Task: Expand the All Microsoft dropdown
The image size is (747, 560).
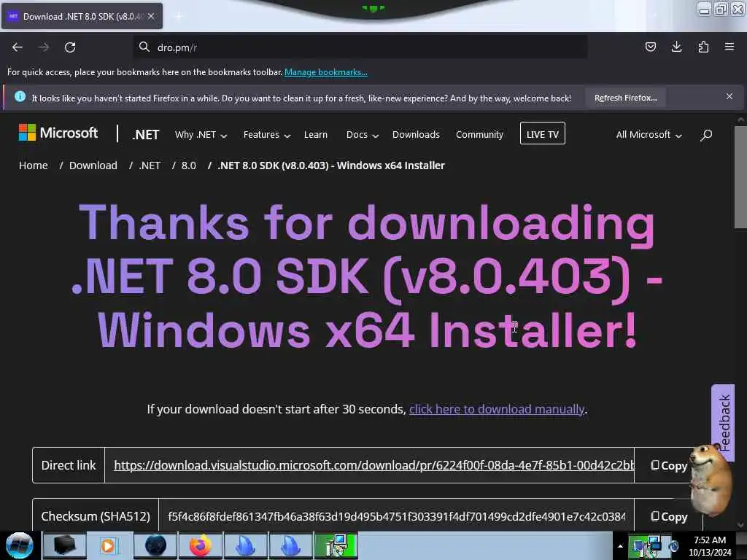Action: click(x=649, y=135)
